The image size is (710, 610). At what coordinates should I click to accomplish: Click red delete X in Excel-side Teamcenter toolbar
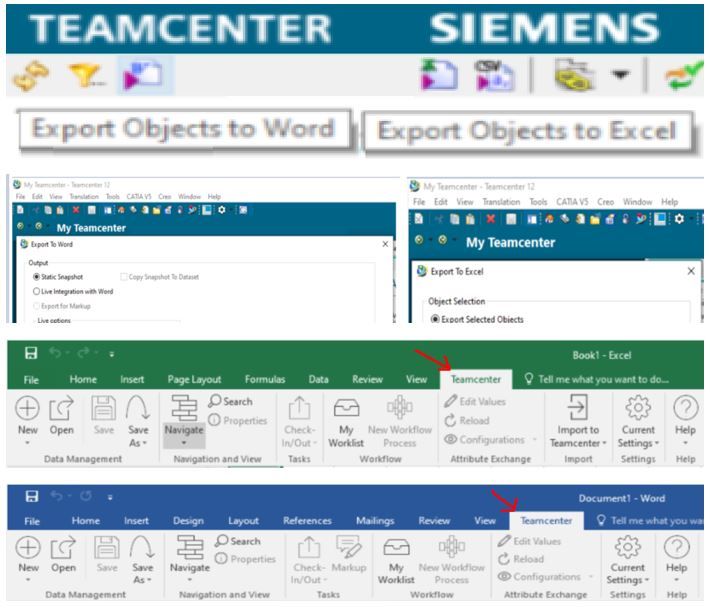click(490, 220)
